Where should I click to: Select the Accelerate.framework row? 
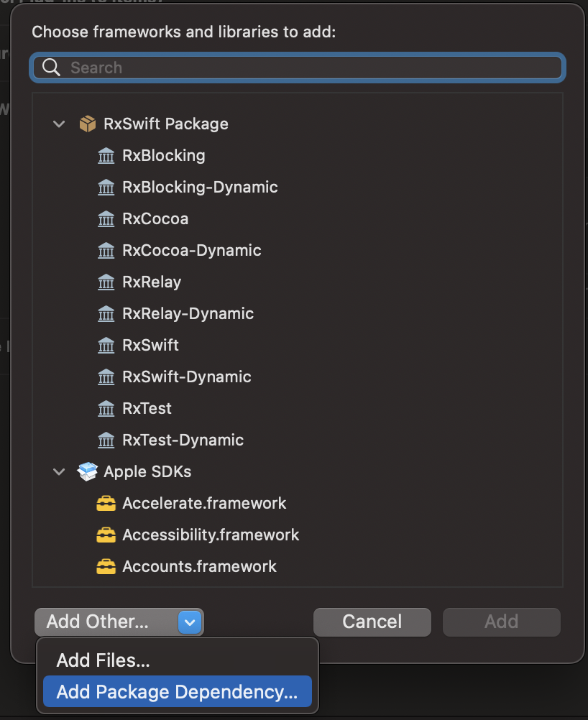(x=298, y=504)
